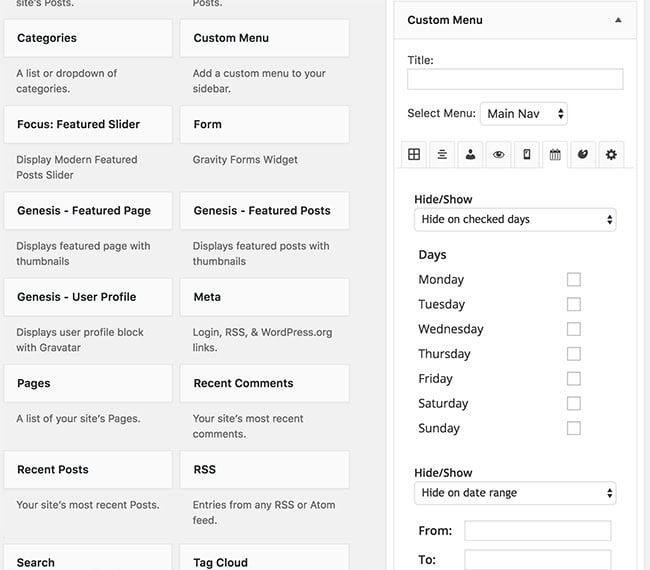Click 'Your site's most recent Posts.' text
The height and width of the screenshot is (570, 650).
point(88,505)
